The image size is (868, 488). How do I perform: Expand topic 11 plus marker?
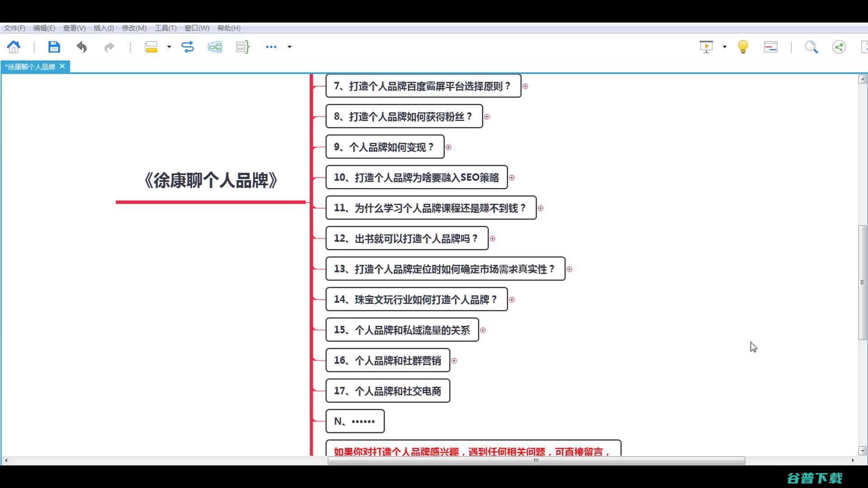541,208
